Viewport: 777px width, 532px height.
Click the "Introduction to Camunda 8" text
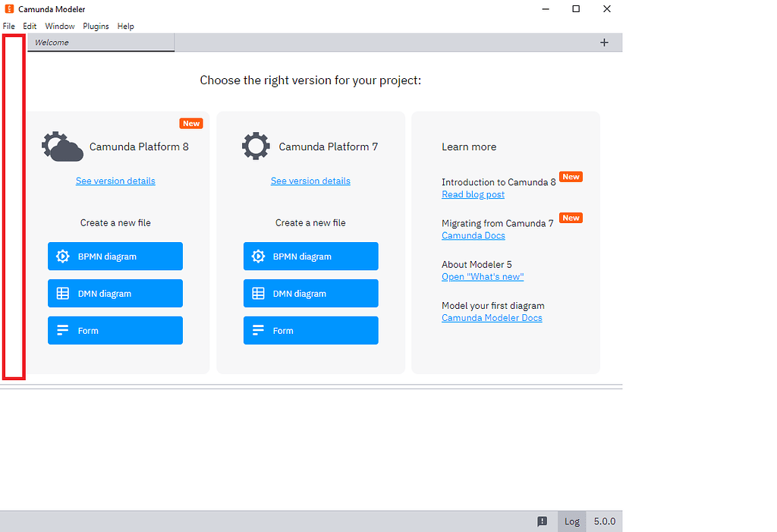(x=499, y=182)
